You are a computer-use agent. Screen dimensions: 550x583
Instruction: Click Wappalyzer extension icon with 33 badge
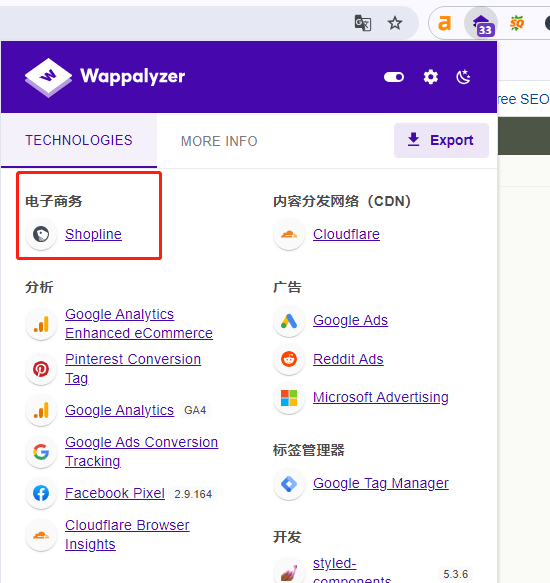pos(482,24)
